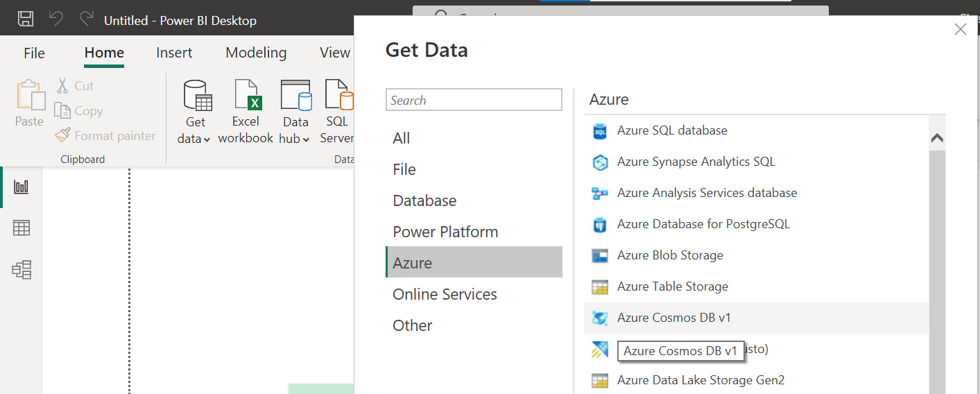Select the Home ribbon tab
Image resolution: width=980 pixels, height=394 pixels.
click(x=104, y=53)
